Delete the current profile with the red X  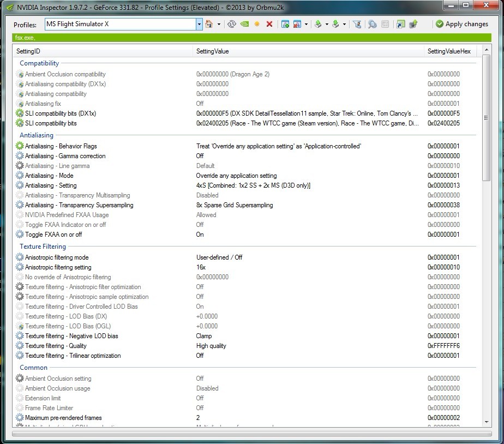point(269,24)
